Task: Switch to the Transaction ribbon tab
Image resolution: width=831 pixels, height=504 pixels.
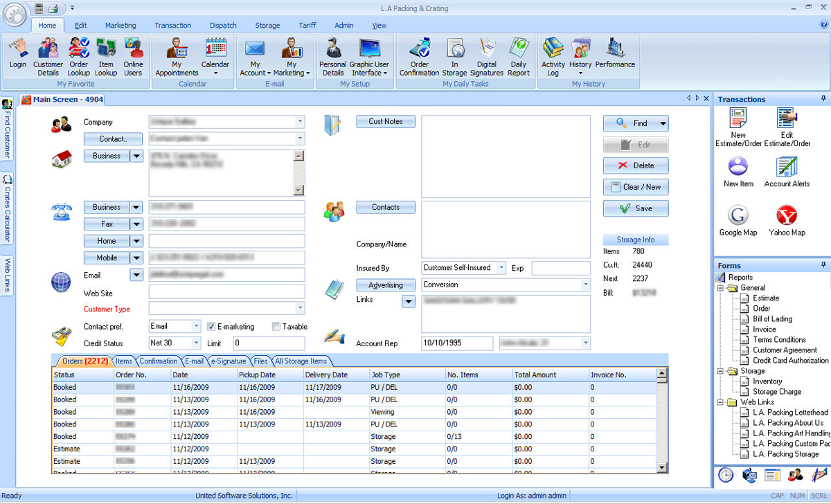Action: click(x=173, y=26)
